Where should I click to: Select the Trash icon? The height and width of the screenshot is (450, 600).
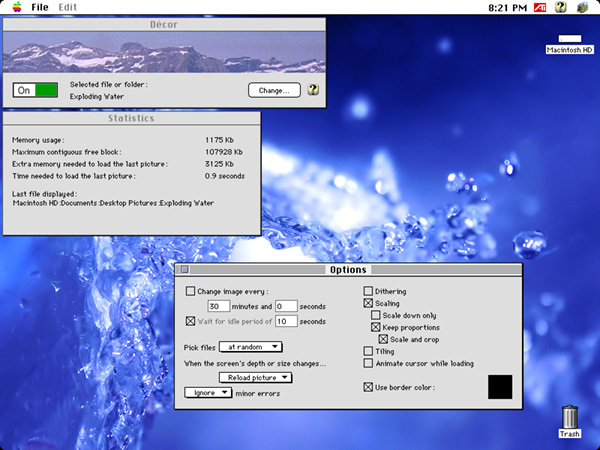569,418
